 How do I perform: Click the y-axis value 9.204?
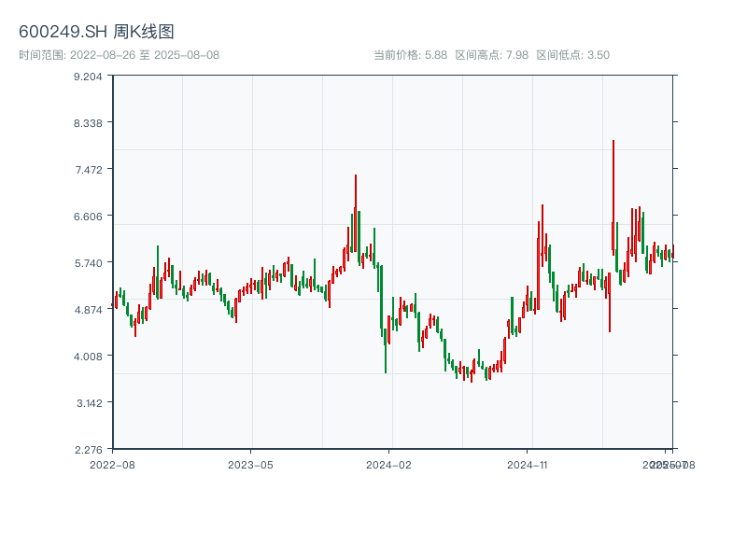click(x=88, y=77)
